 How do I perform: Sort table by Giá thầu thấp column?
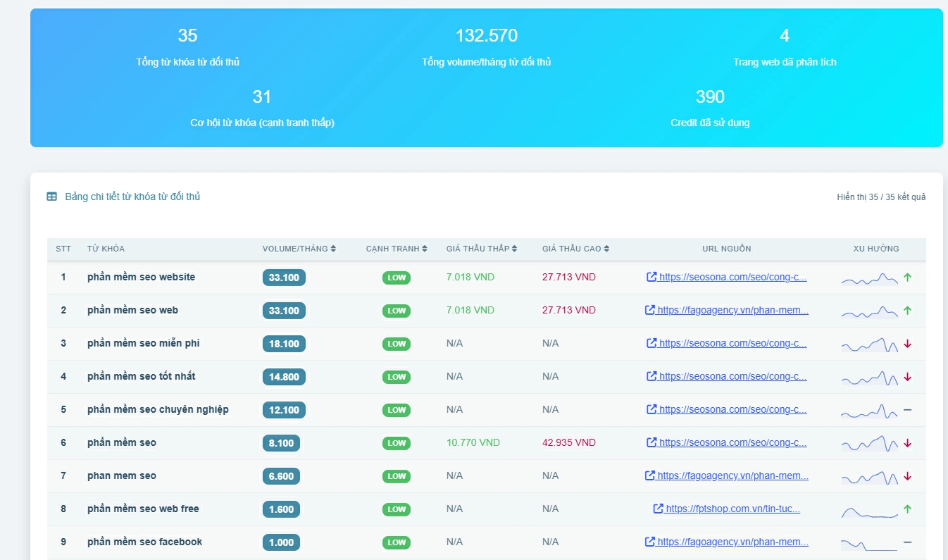click(482, 249)
